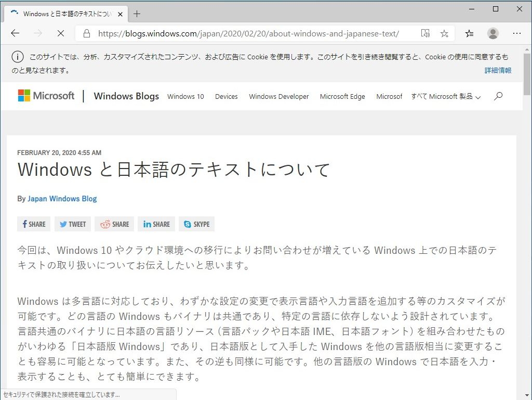The width and height of the screenshot is (532, 400).
Task: Click the address bar URL
Action: tap(248, 34)
